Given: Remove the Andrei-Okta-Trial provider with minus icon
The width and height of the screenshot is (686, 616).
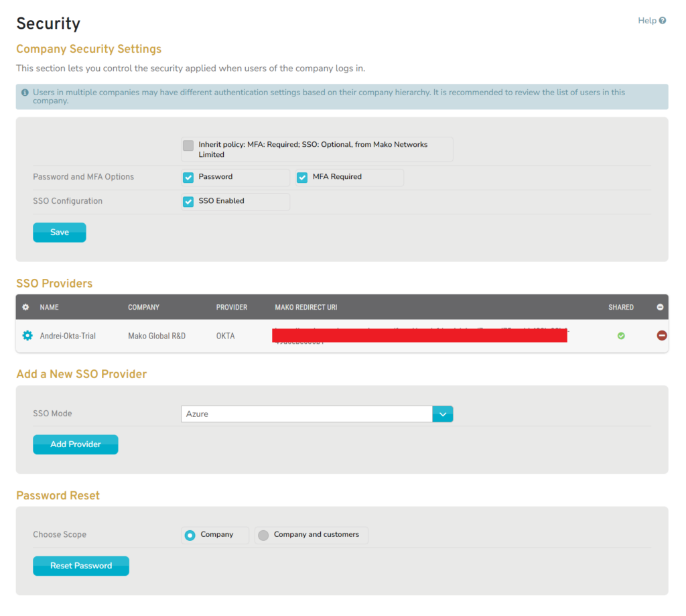Looking at the screenshot, I should click(x=661, y=336).
